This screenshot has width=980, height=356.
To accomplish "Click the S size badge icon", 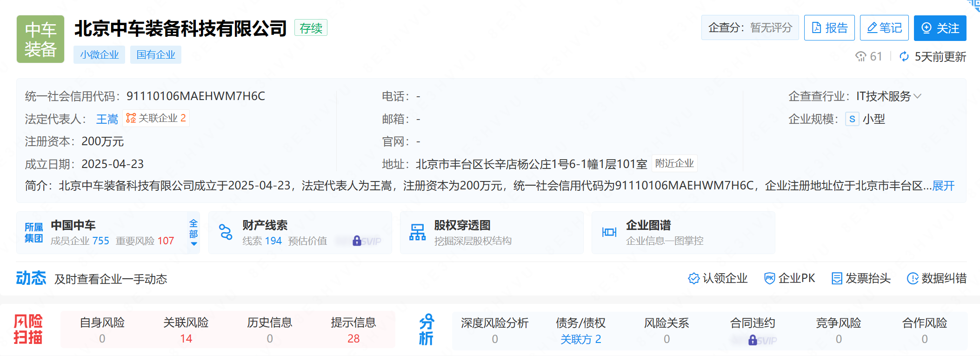I will click(x=852, y=119).
